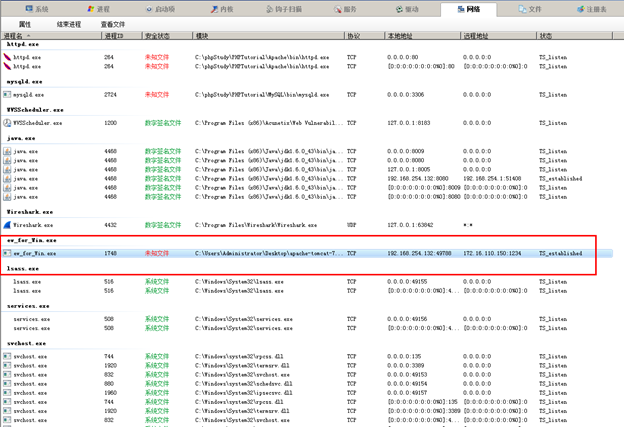Select the ew_for_Win.exe group header
The image size is (624, 427).
pos(31,240)
